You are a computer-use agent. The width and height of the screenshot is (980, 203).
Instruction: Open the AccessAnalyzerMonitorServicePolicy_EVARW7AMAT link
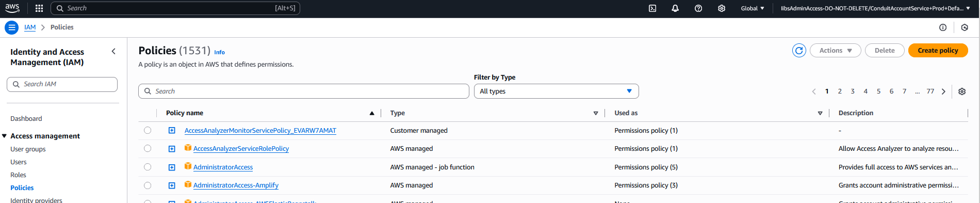tap(260, 131)
